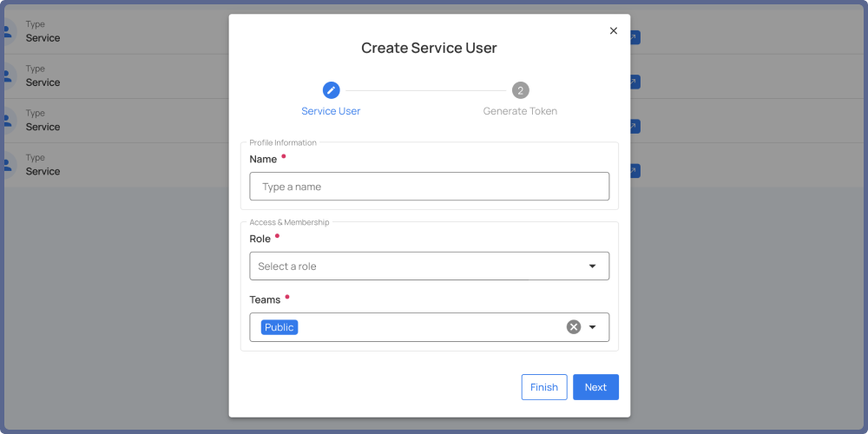
Task: Clear the Teams selection with the X icon
Action: coord(574,327)
